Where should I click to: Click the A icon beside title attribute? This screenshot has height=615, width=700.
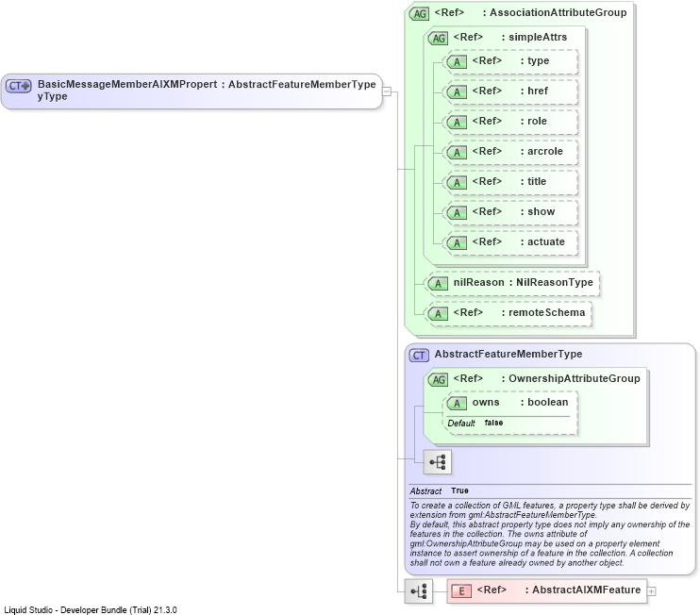pos(457,183)
